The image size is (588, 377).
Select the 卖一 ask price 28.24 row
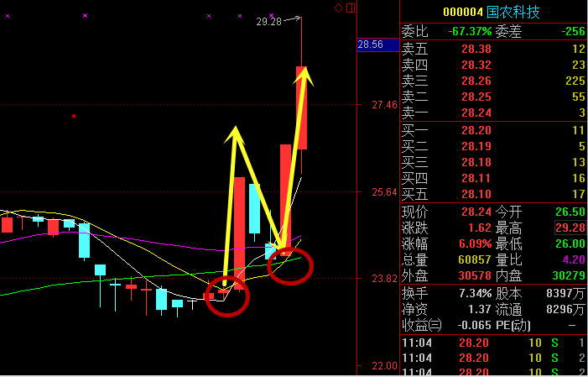pos(493,113)
